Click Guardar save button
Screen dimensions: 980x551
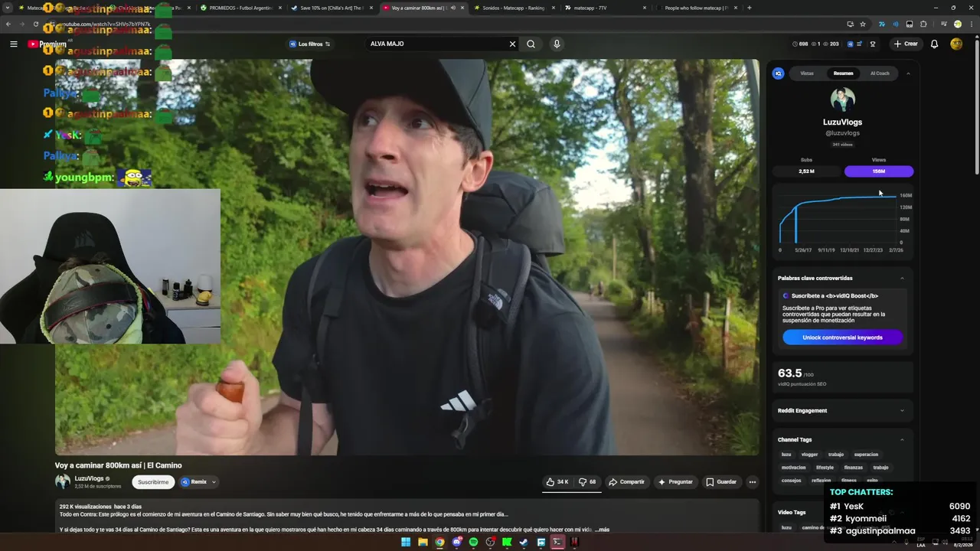tap(721, 482)
